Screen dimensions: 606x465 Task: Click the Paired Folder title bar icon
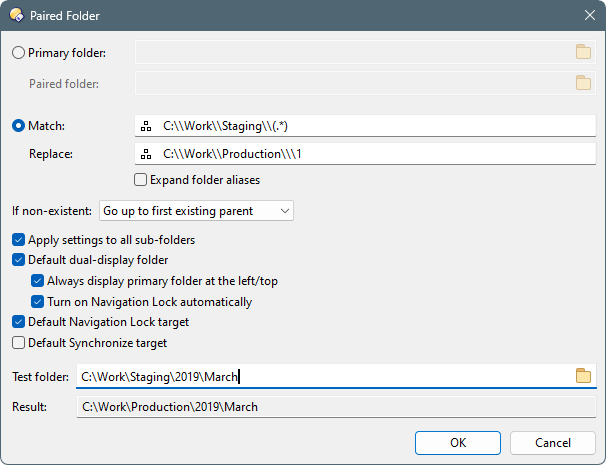click(x=17, y=15)
